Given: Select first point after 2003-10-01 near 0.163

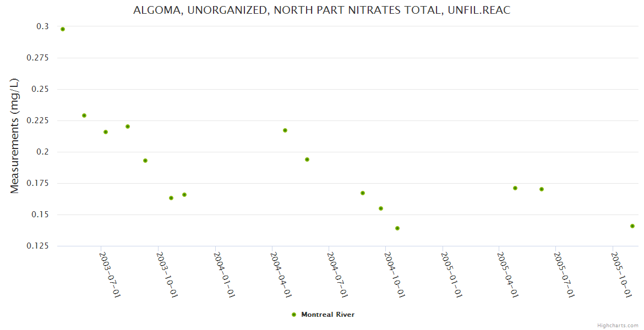Looking at the screenshot, I should [171, 198].
